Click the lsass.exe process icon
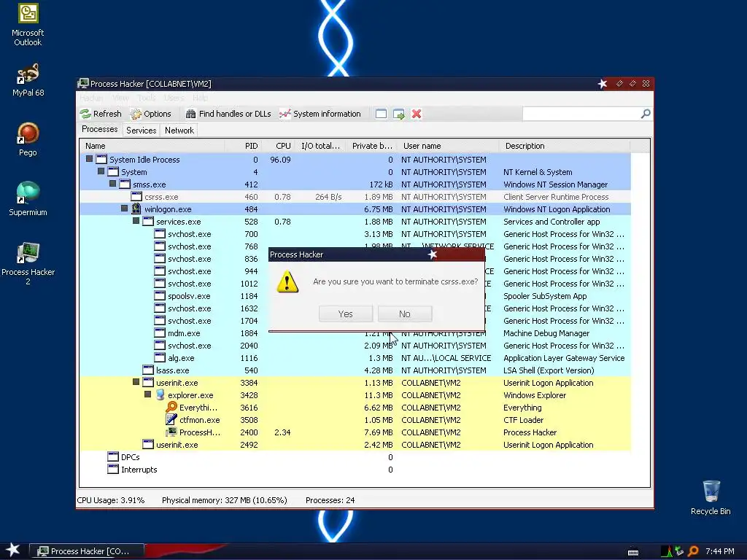 148,370
